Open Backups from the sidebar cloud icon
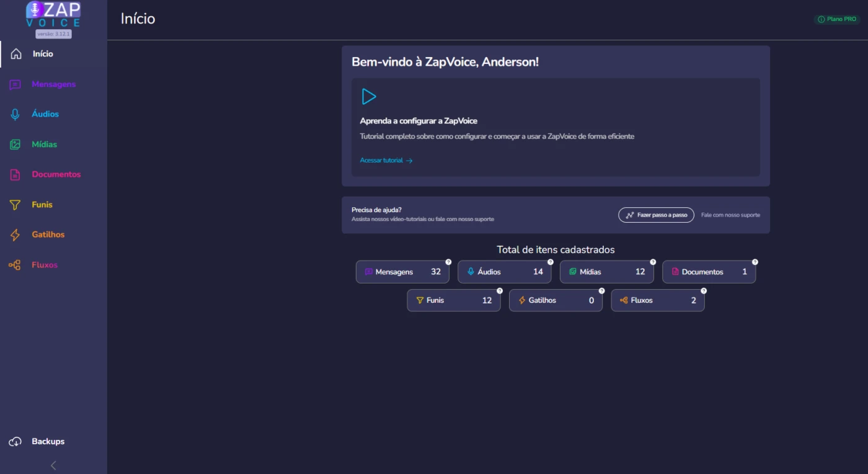 [15, 442]
